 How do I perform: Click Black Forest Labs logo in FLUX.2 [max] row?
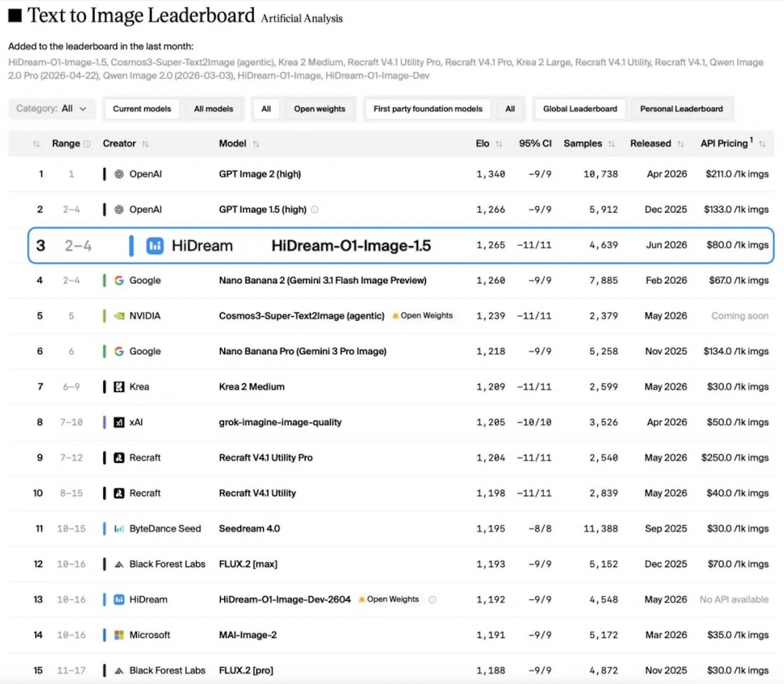tap(119, 564)
